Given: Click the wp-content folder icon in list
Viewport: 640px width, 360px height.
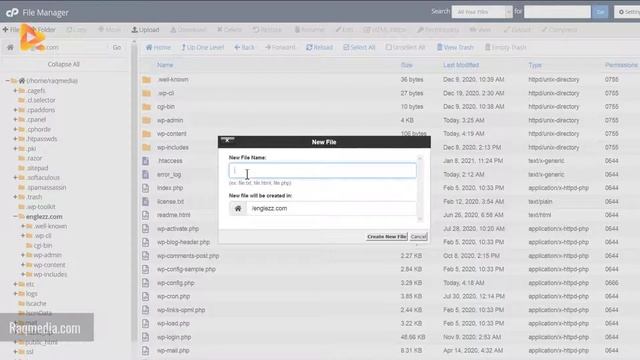Looking at the screenshot, I should 147,134.
